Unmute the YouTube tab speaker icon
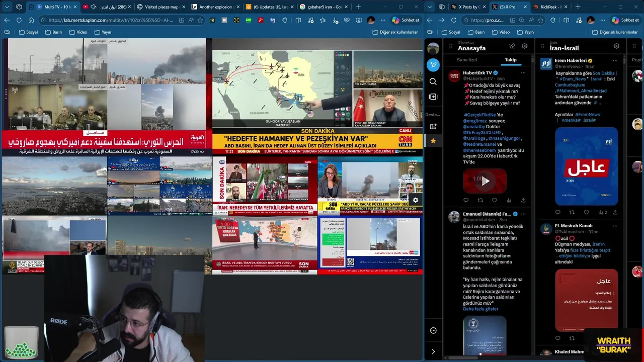The height and width of the screenshot is (362, 644). 93,7
